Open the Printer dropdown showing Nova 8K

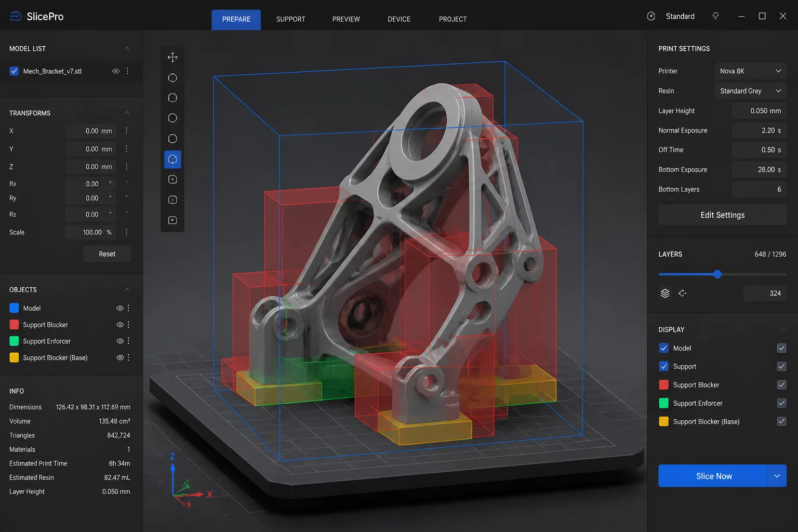(x=750, y=71)
